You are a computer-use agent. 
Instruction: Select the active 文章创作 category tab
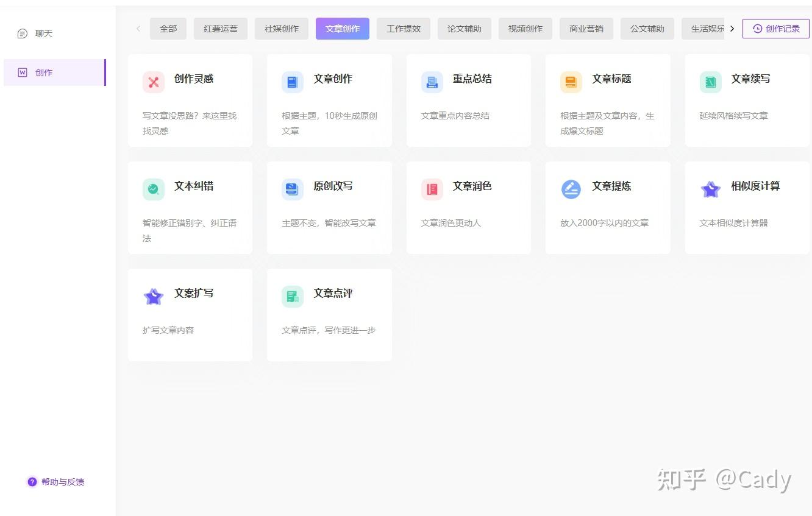pyautogui.click(x=343, y=29)
